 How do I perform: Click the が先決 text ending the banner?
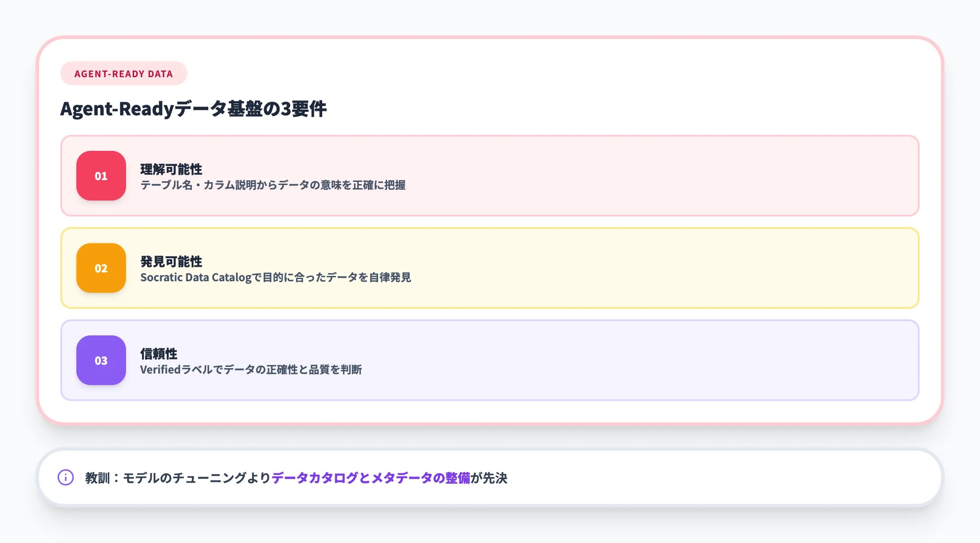click(x=489, y=478)
